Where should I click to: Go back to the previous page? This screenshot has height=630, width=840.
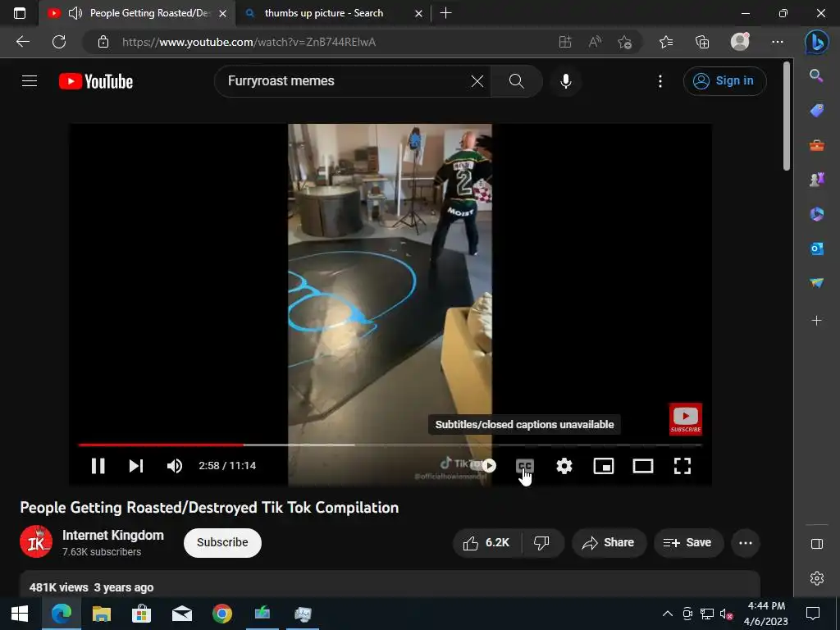tap(22, 42)
